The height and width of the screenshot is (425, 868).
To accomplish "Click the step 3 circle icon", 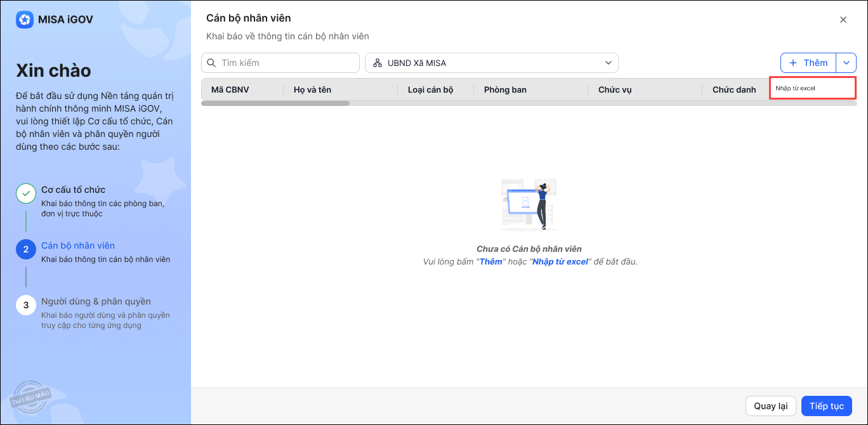I will 26,305.
